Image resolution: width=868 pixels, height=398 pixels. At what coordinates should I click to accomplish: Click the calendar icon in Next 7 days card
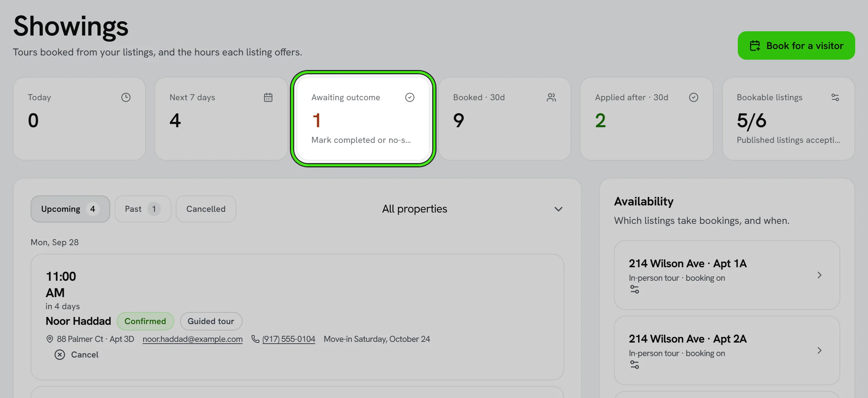pyautogui.click(x=268, y=97)
